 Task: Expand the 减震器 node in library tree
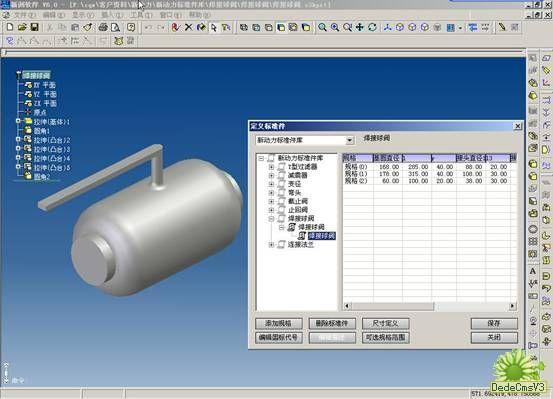pos(271,175)
